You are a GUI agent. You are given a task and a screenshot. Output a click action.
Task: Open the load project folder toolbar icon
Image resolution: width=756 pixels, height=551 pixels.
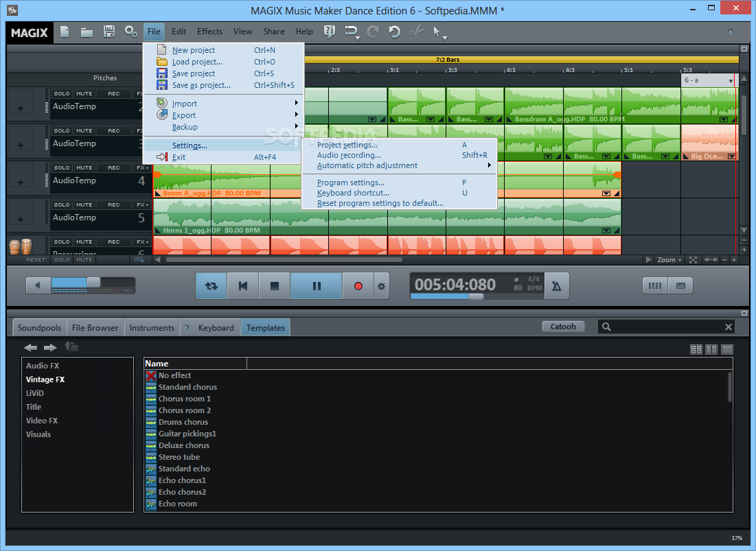pos(87,32)
